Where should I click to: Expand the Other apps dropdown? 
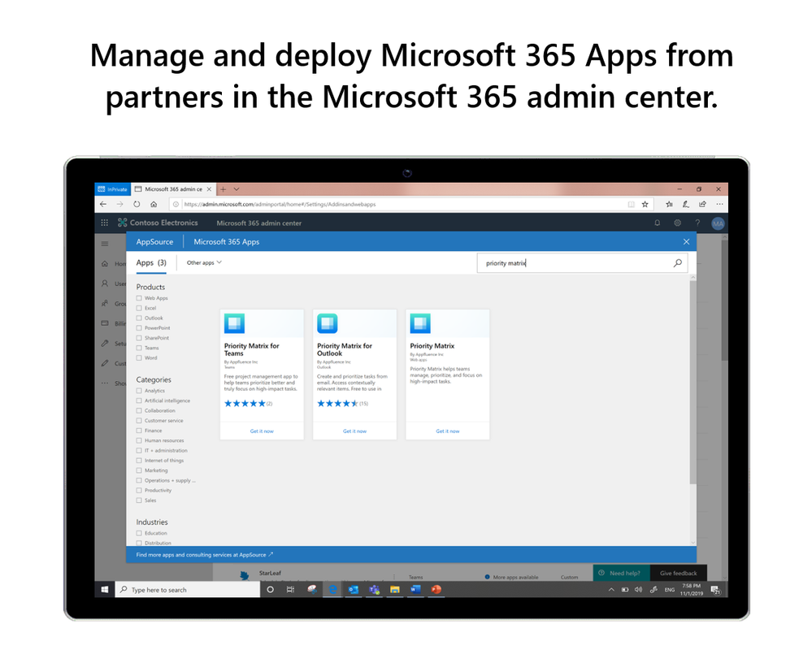(x=204, y=263)
